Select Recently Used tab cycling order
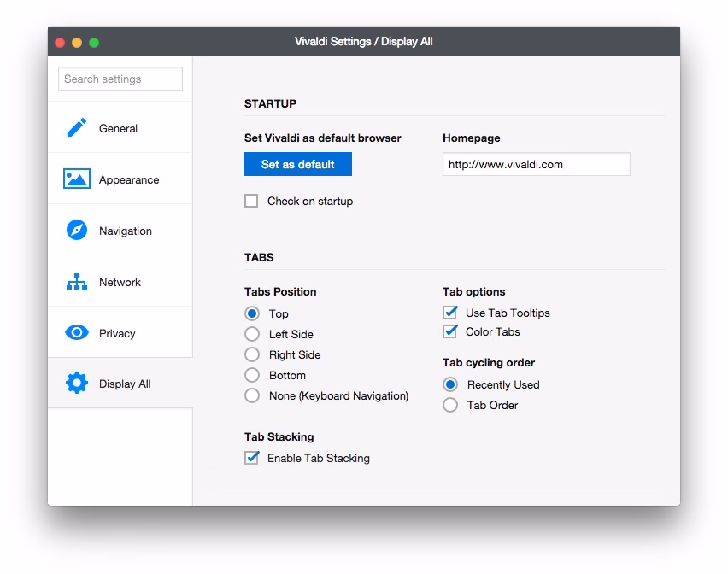The height and width of the screenshot is (574, 728). (x=450, y=384)
